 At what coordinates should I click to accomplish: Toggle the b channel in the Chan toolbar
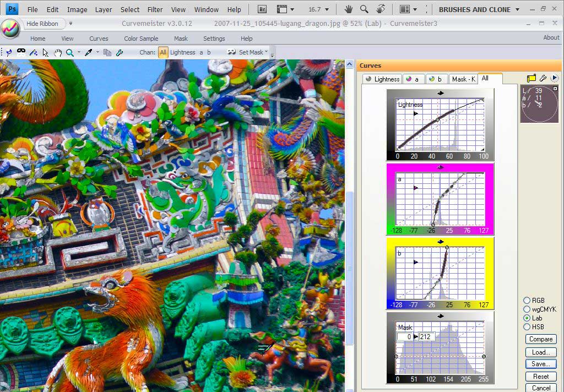tap(209, 52)
